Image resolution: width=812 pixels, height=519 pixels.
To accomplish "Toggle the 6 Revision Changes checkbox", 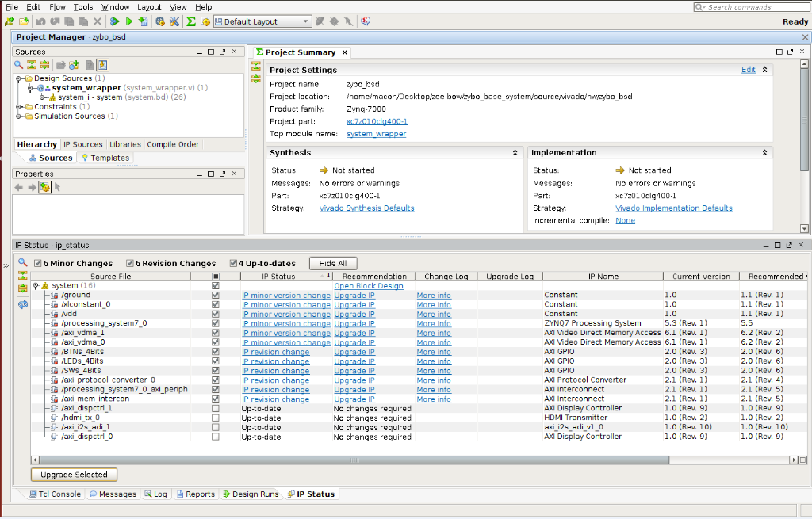I will [130, 263].
